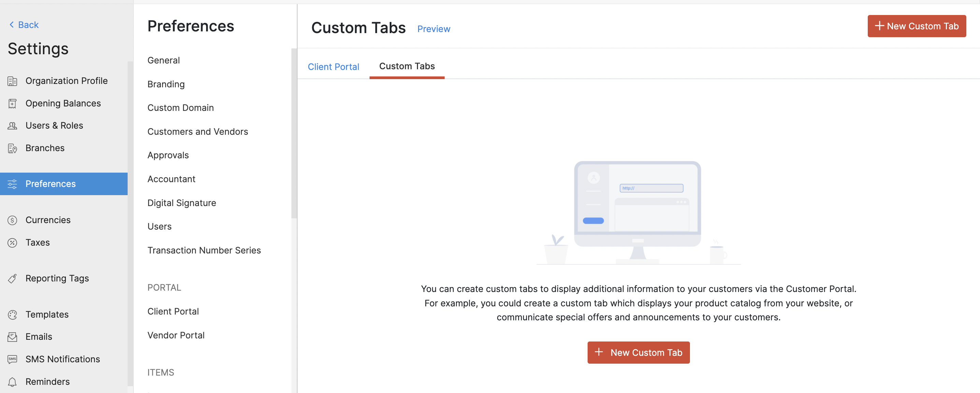Click the Organization Profile building icon
980x393 pixels.
pyautogui.click(x=12, y=81)
